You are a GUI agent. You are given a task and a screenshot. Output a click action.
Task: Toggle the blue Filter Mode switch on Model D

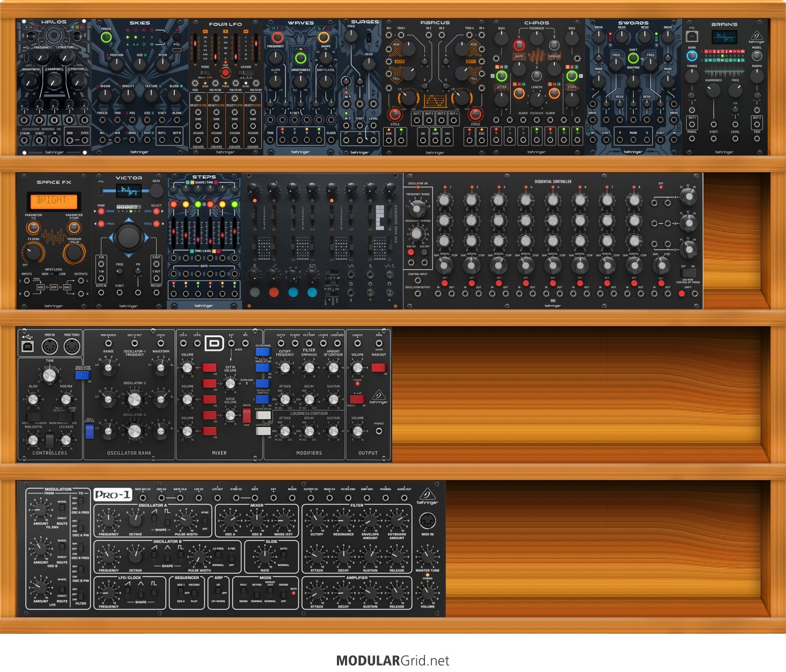[262, 352]
